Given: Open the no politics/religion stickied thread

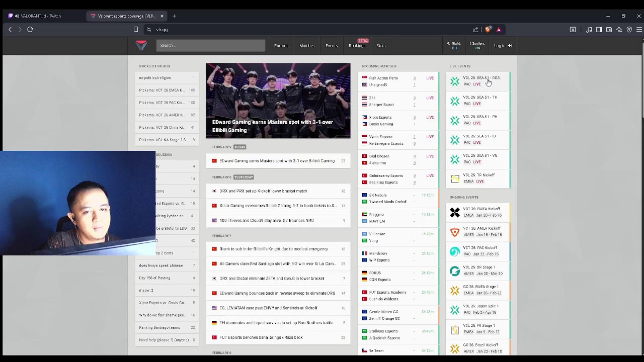Looking at the screenshot, I should 167,78.
